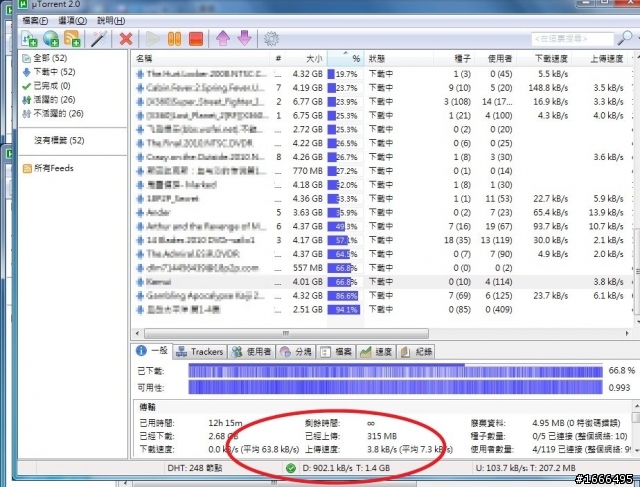The width and height of the screenshot is (640, 487).
Task: Click Add Torrent from URL globe icon
Action: pyautogui.click(x=51, y=39)
